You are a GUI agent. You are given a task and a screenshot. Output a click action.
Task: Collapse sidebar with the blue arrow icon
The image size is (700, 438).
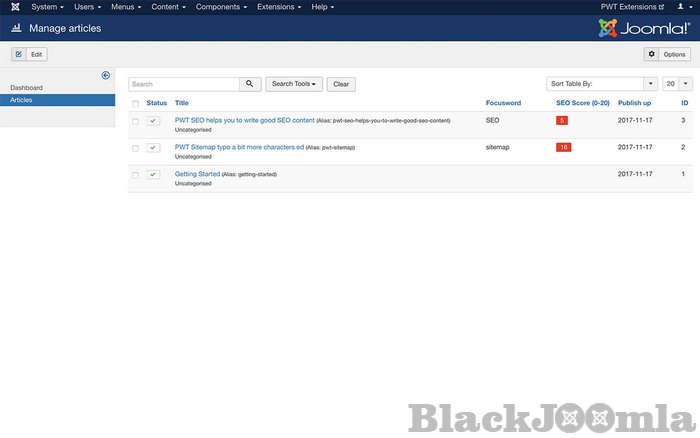[106, 75]
